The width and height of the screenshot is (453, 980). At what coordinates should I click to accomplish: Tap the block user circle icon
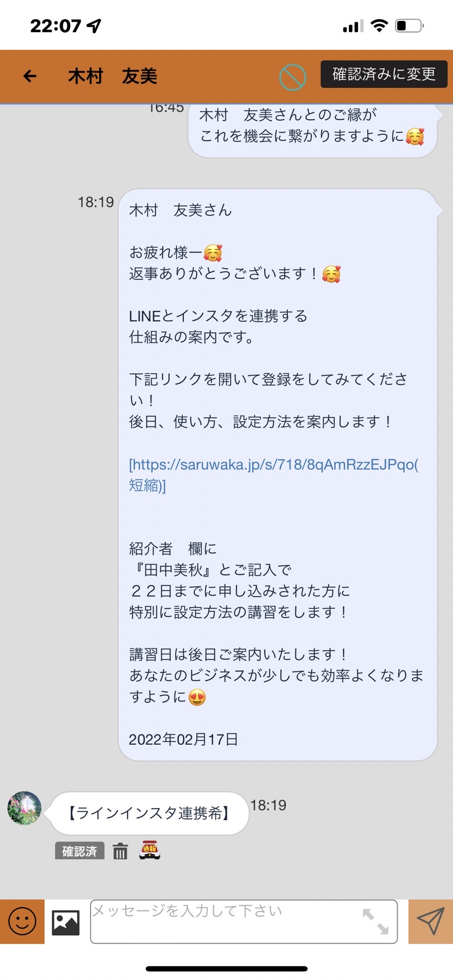click(x=293, y=77)
